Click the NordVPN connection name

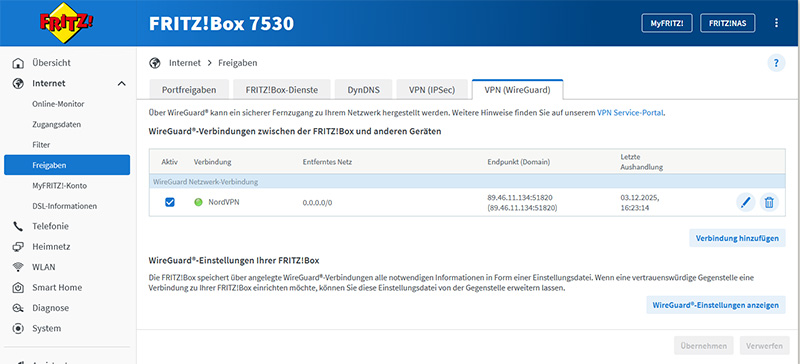(x=223, y=202)
